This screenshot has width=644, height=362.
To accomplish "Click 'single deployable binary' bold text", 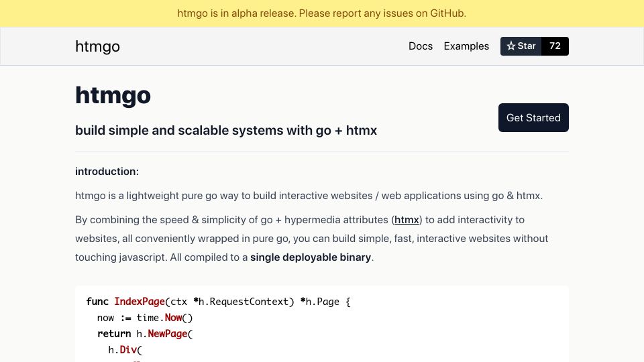I will click(x=311, y=257).
